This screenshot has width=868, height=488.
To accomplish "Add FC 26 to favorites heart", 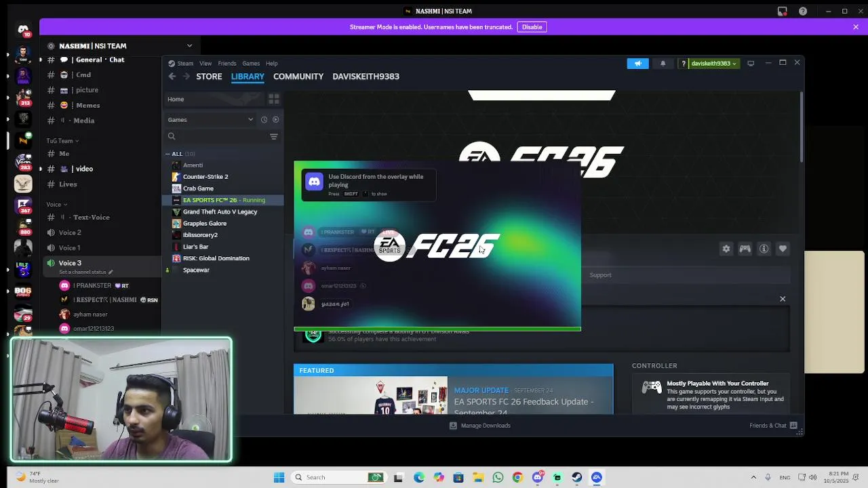I will click(x=783, y=249).
